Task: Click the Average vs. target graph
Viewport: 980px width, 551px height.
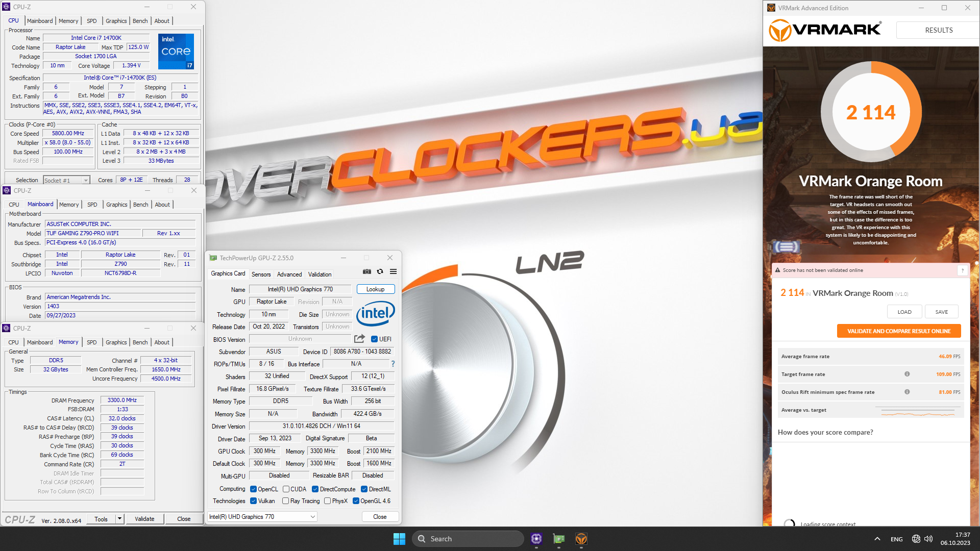Action: tap(917, 410)
